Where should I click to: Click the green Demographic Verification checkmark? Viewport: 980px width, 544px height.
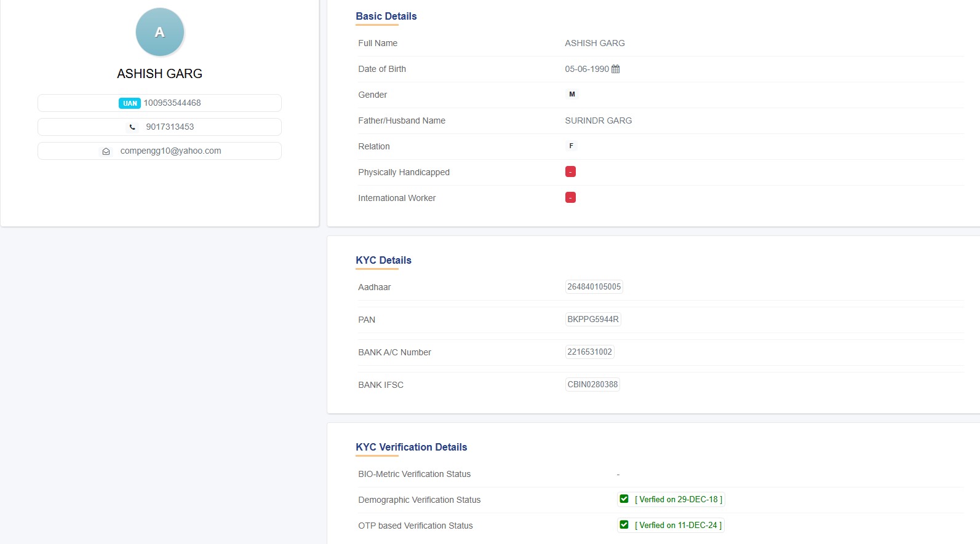[624, 499]
